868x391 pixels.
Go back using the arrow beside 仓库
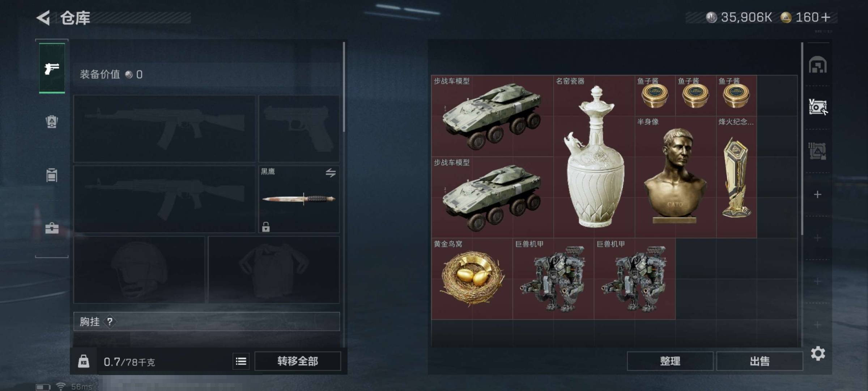pos(43,18)
